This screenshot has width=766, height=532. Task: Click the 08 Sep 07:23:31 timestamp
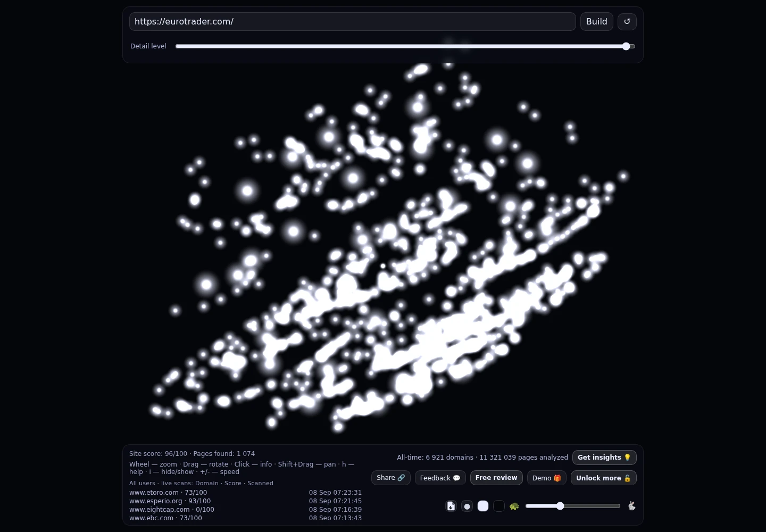pos(335,493)
